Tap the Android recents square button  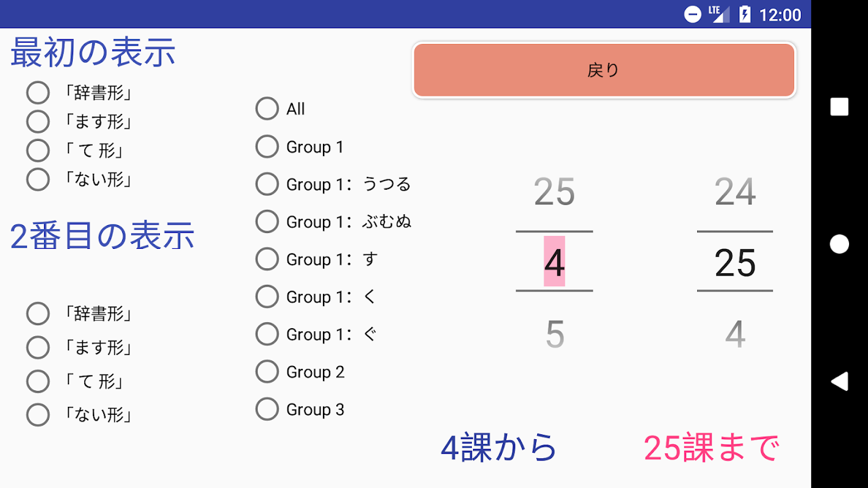(839, 107)
